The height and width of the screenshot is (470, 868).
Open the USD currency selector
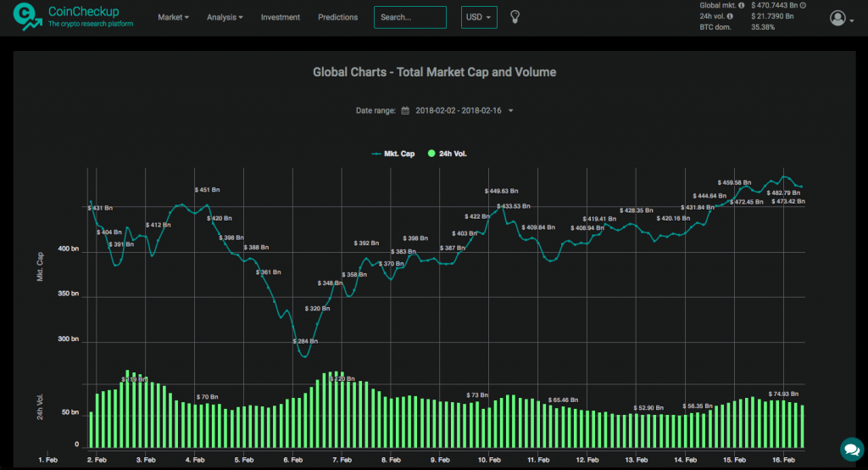click(479, 17)
